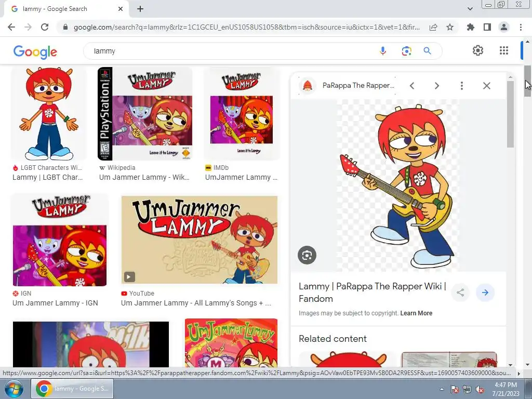The height and width of the screenshot is (399, 532).
Task: Bookmark this page with star icon
Action: tap(450, 27)
